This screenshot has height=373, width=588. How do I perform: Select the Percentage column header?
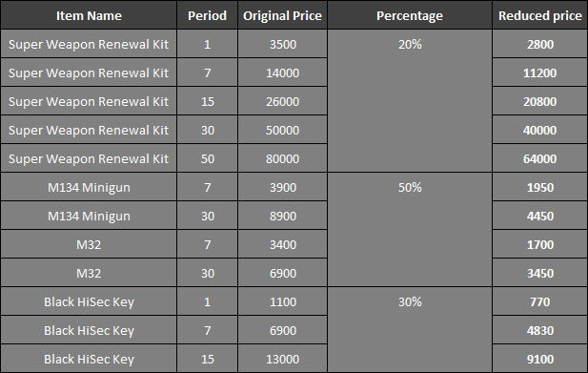tap(410, 15)
